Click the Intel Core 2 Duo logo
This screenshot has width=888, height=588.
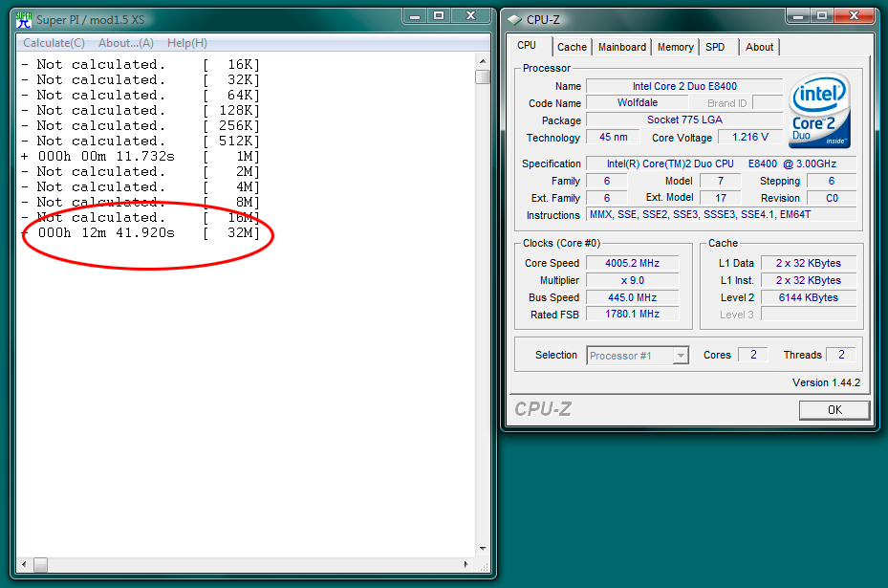tap(820, 111)
